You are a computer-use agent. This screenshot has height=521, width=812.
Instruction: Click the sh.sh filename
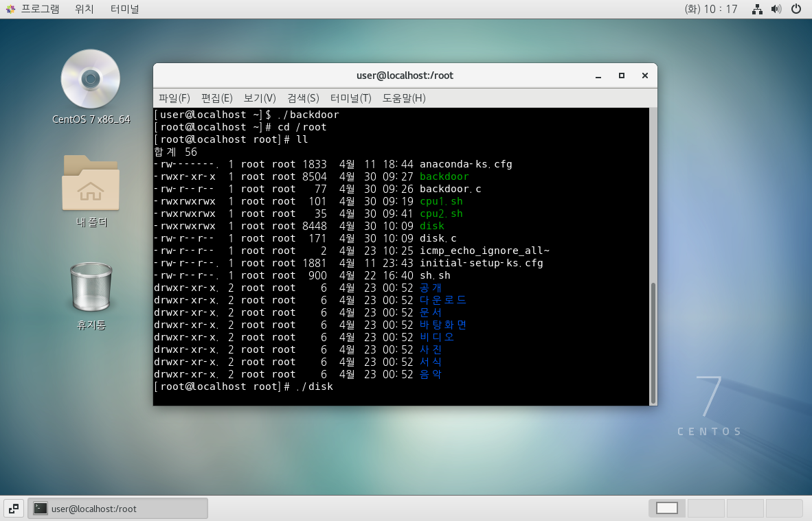click(x=434, y=276)
